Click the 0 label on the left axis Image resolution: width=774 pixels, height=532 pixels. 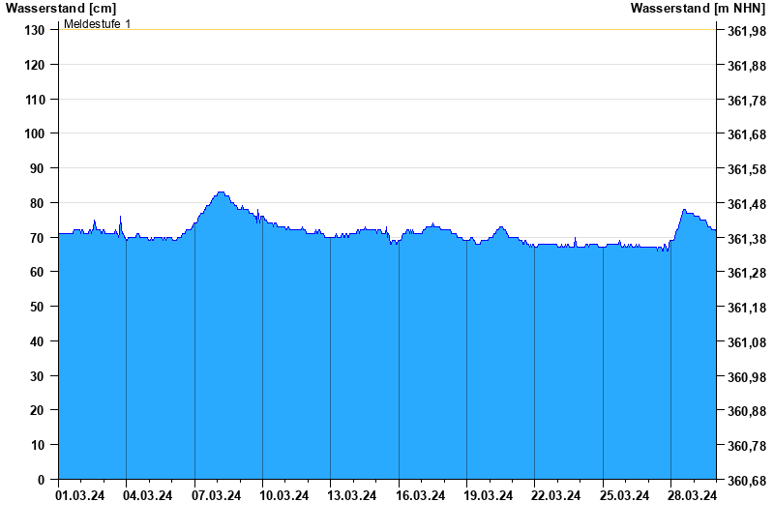[x=42, y=480]
